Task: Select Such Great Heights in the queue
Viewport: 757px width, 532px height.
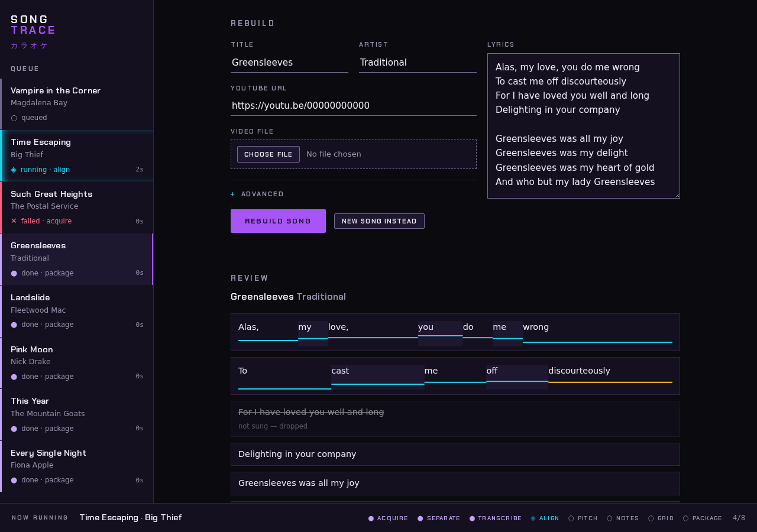Action: tap(77, 207)
